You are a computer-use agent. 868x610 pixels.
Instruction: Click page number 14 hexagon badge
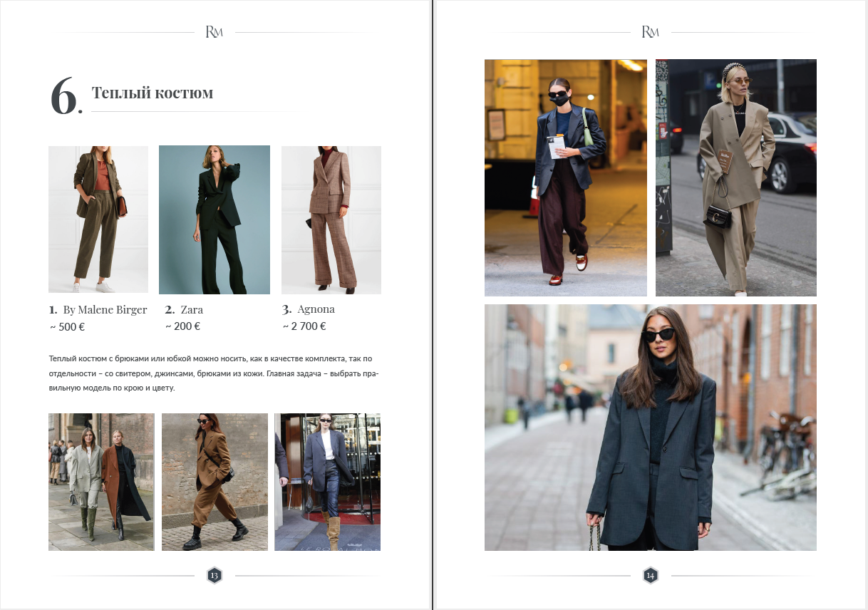pos(650,575)
